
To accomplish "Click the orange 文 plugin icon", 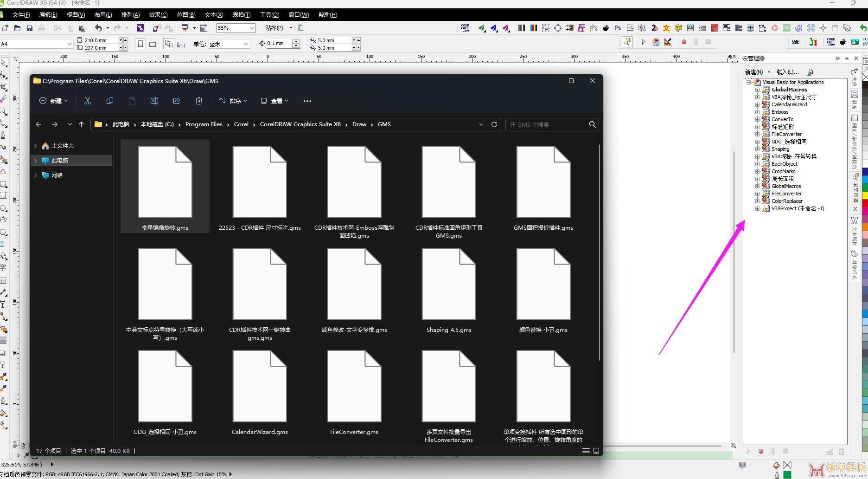I will pos(666,28).
